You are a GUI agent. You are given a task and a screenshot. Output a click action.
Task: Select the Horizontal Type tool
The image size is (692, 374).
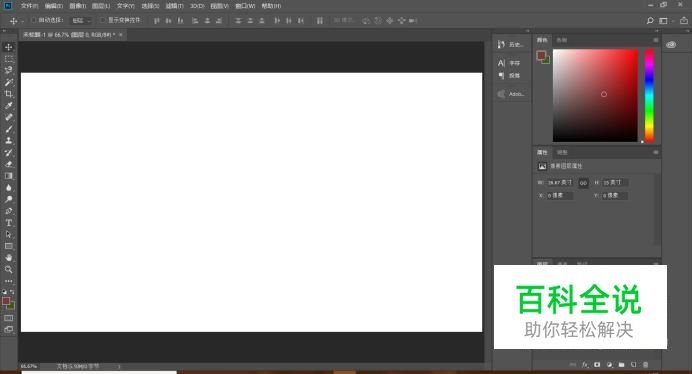tap(8, 223)
